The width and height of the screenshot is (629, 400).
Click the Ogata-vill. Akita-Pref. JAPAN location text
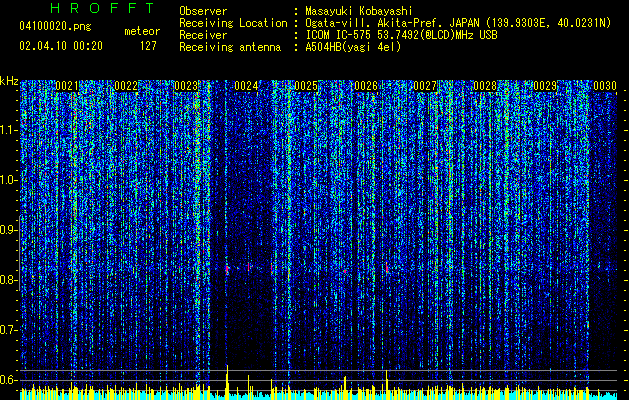pyautogui.click(x=458, y=23)
